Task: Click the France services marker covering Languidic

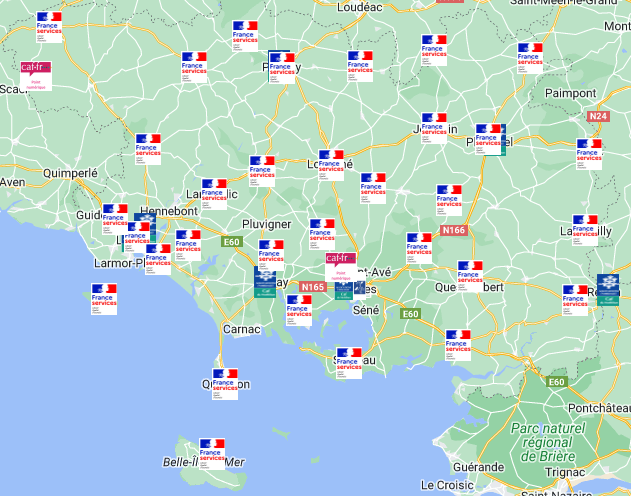Action: tap(214, 194)
